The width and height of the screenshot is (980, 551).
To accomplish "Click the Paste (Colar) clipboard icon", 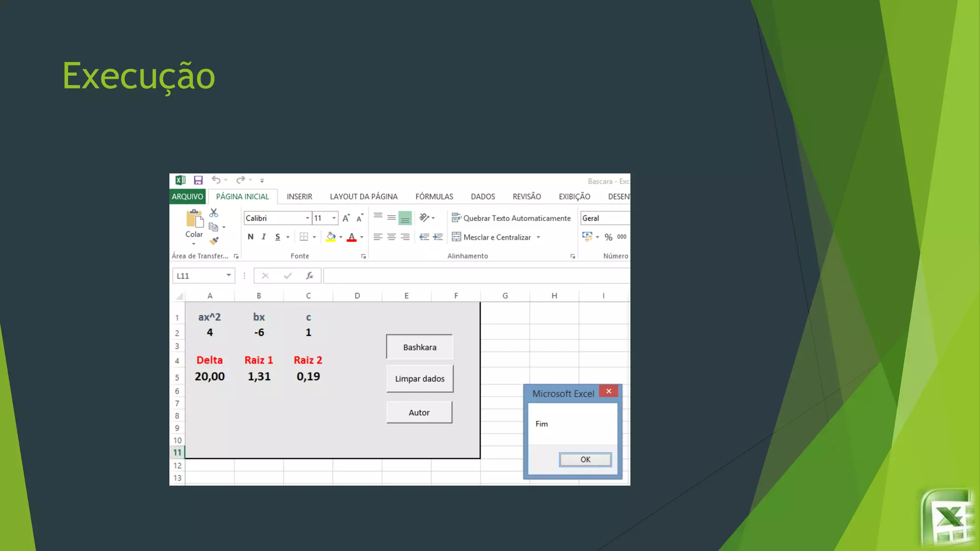I will [194, 219].
